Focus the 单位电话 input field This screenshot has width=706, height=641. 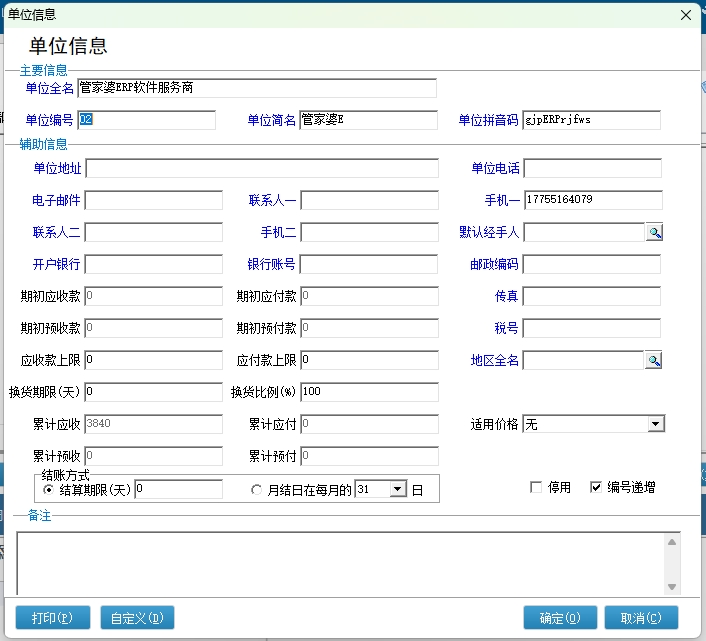[x=593, y=168]
